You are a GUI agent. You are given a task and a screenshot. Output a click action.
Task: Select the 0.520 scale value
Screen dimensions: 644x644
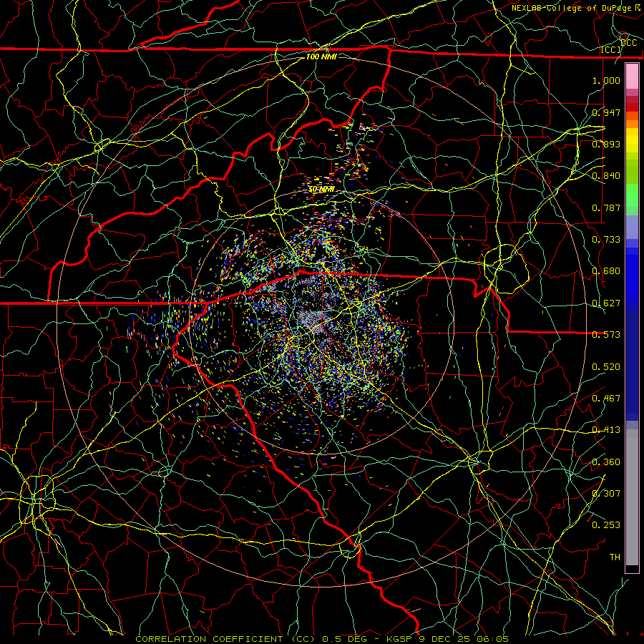(x=606, y=367)
